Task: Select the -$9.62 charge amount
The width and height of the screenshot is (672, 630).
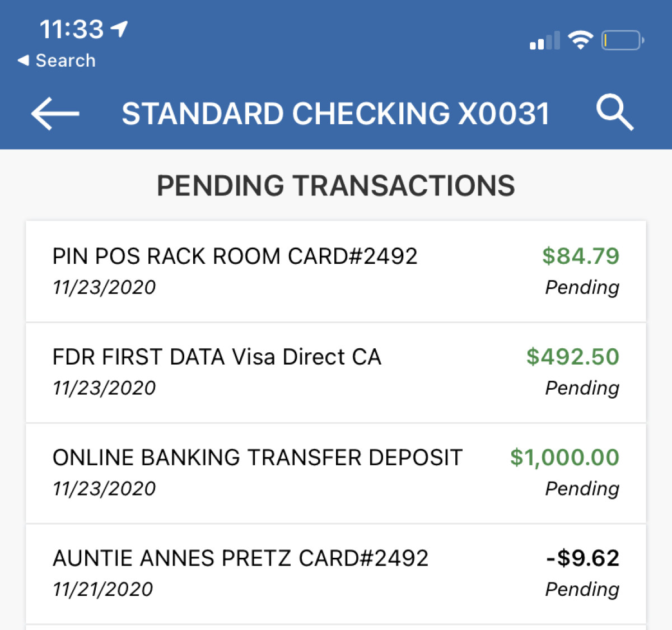Action: click(583, 558)
